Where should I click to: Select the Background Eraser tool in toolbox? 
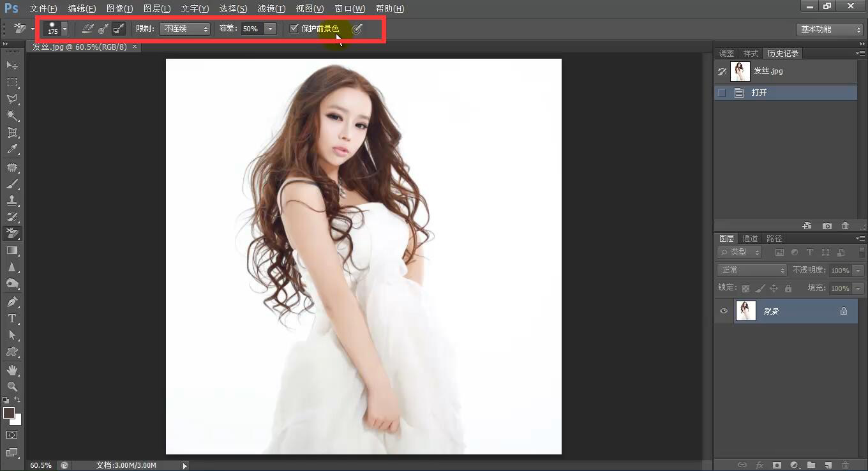point(12,234)
